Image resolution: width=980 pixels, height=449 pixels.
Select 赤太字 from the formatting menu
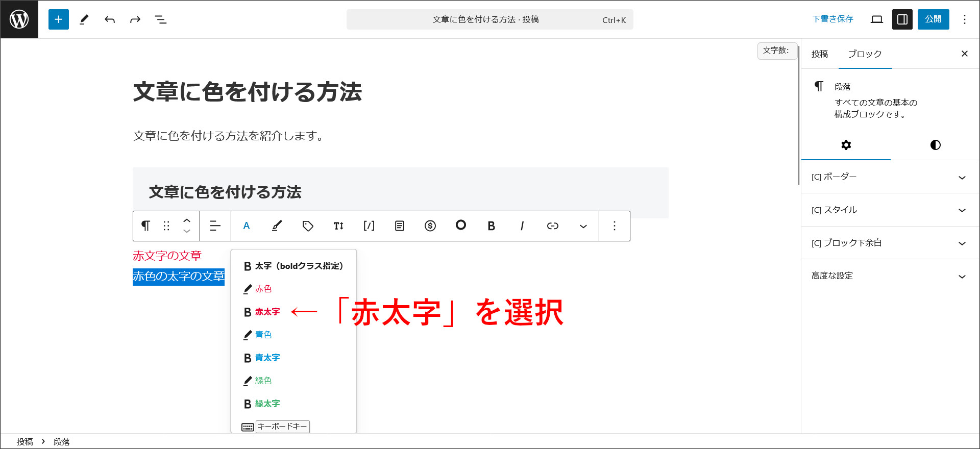pyautogui.click(x=267, y=312)
